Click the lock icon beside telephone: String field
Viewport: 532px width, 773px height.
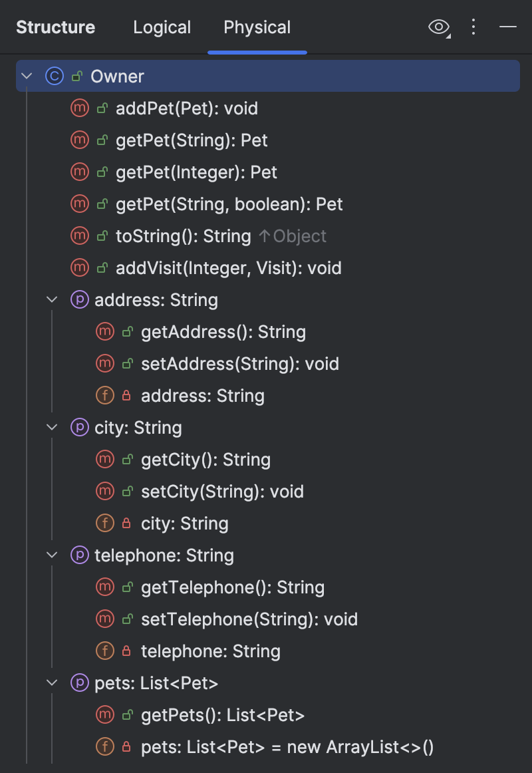(x=126, y=651)
